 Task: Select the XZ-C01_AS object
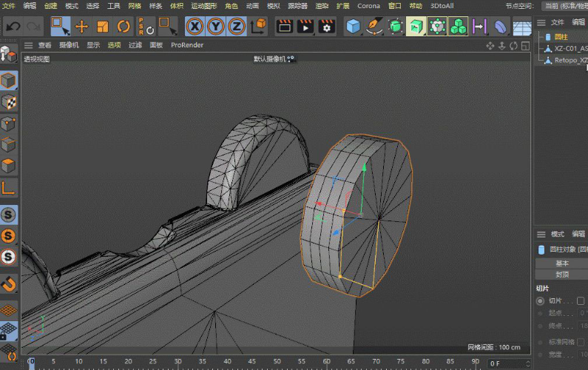click(x=571, y=48)
